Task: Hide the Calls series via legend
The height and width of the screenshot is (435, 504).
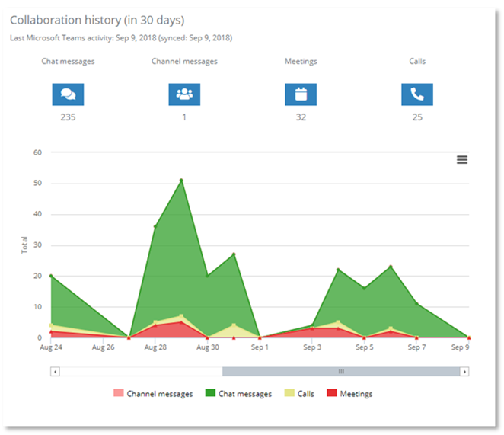Action: point(300,394)
